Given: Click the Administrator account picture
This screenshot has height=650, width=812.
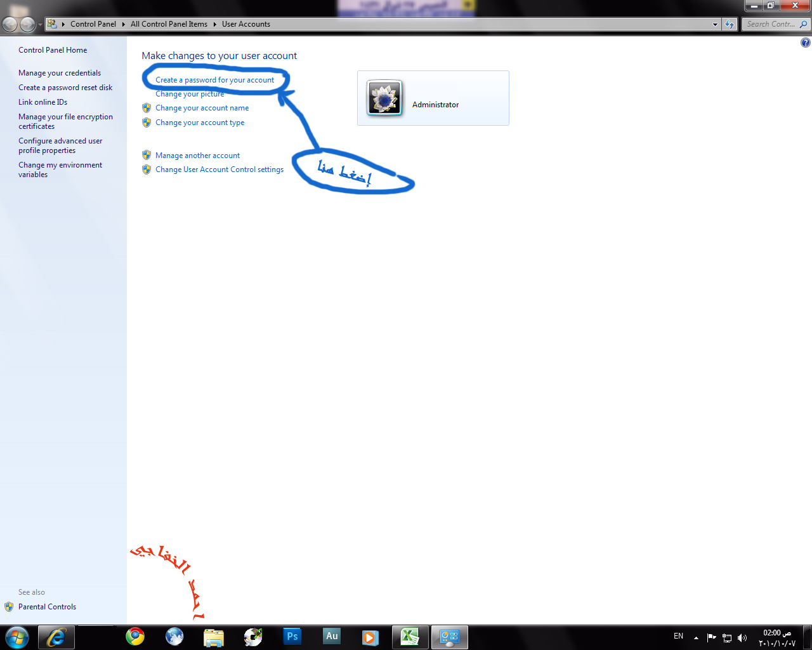Looking at the screenshot, I should click(x=384, y=98).
